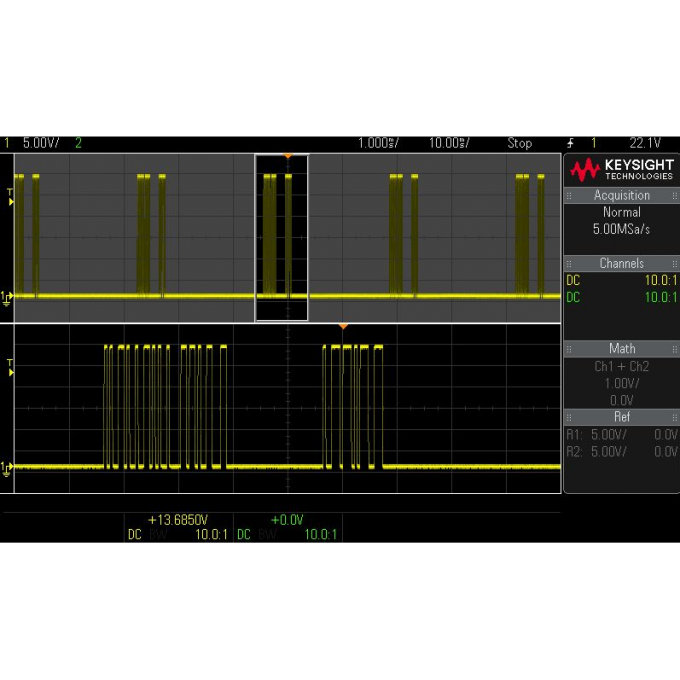Select the Normal acquisition mode

[621, 212]
